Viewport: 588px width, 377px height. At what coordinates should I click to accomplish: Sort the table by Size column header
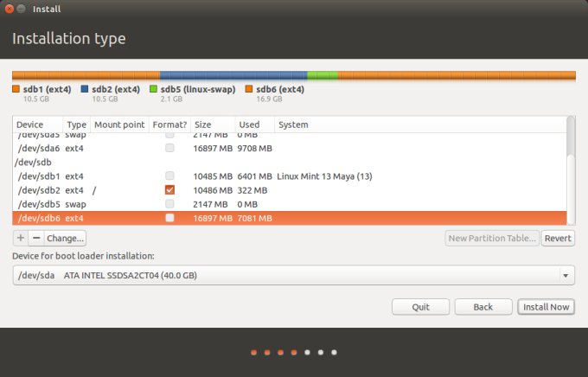(x=212, y=125)
